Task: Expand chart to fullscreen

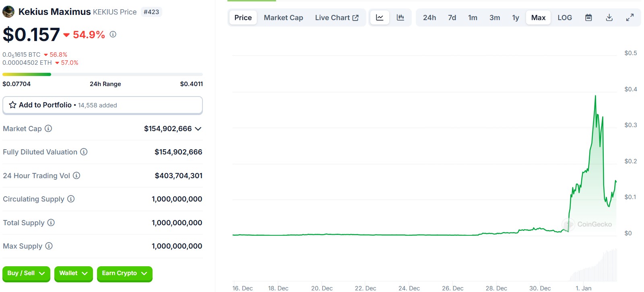Action: [630, 18]
